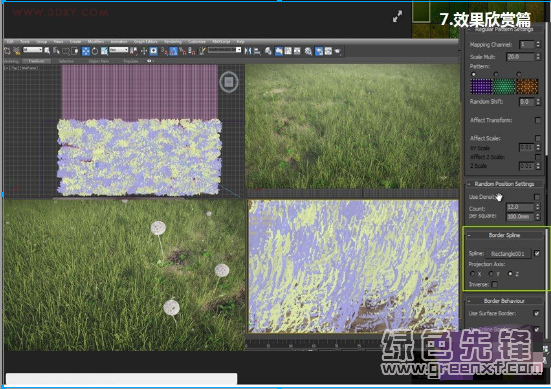Enable the Affect Transform checkbox
The image size is (551, 389).
point(538,120)
